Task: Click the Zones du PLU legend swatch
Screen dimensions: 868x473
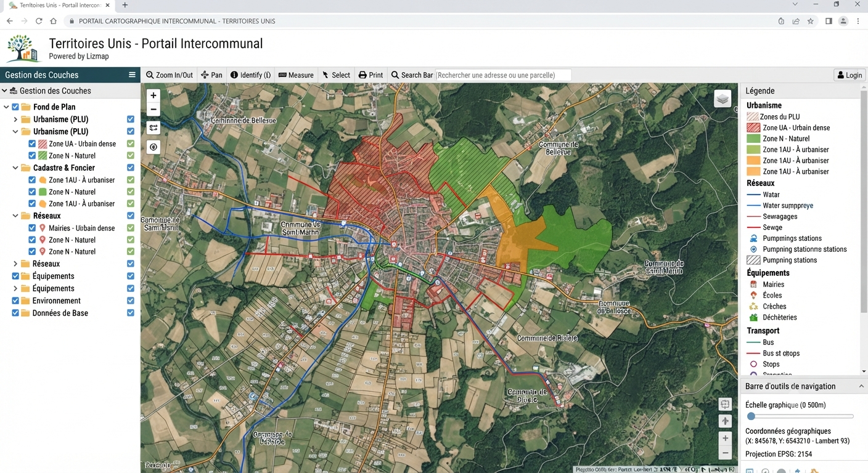Action: click(x=753, y=116)
